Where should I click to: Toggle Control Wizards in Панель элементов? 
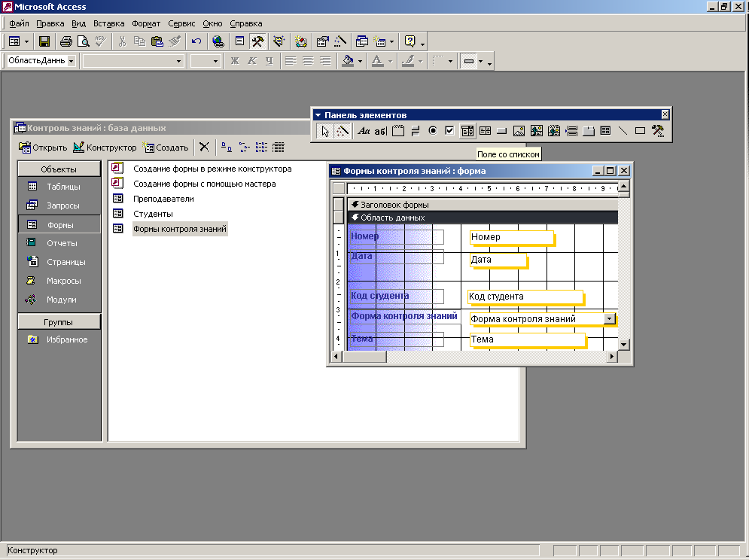[342, 131]
